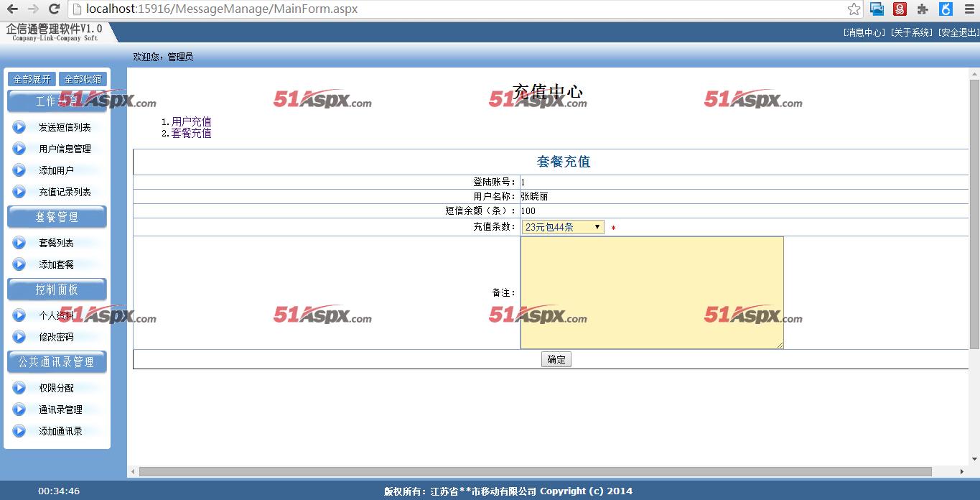The width and height of the screenshot is (980, 500).
Task: Click the browser forward arrow
Action: click(x=33, y=9)
